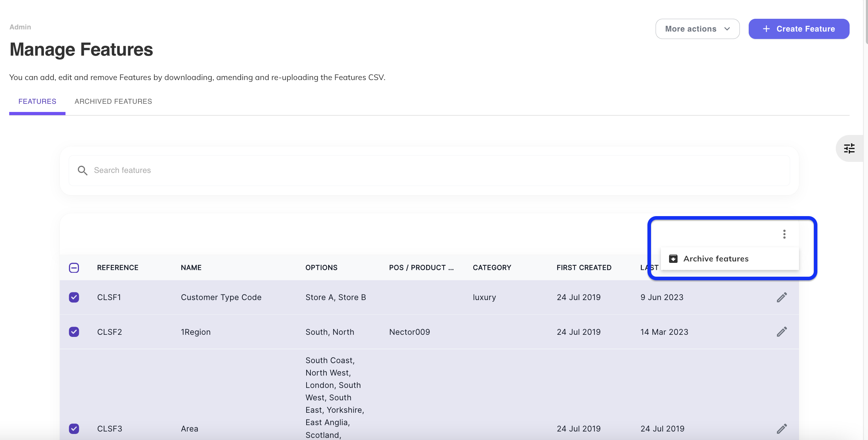
Task: Select the Features tab
Action: [37, 102]
